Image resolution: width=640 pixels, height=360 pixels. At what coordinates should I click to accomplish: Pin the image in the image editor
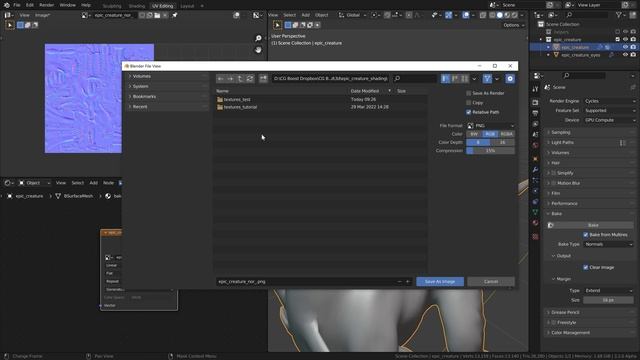point(175,15)
